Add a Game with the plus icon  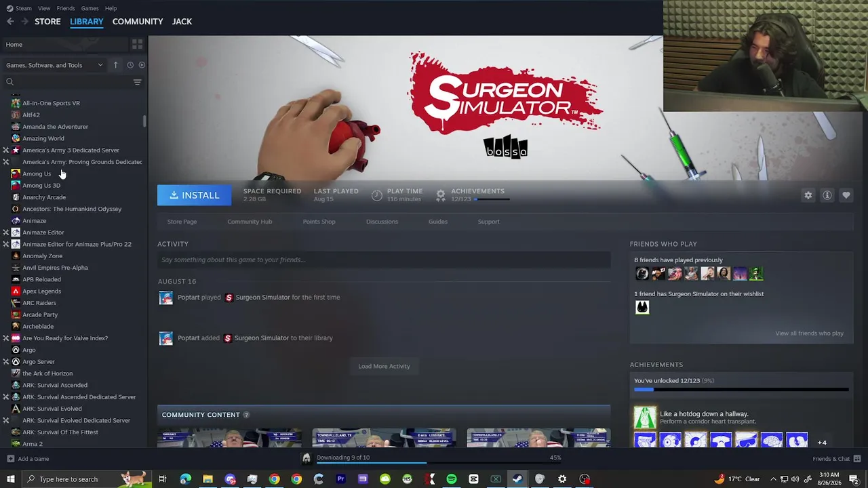coord(10,459)
